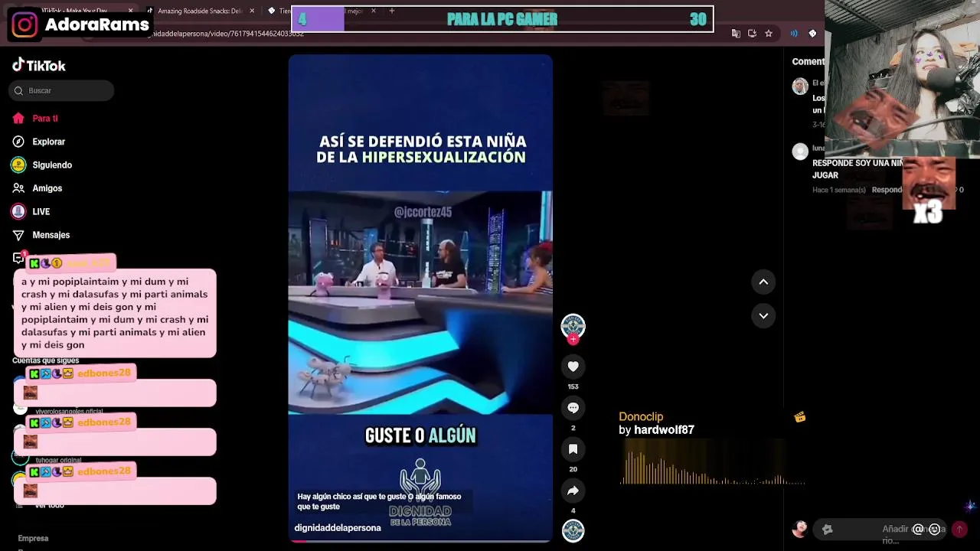Image resolution: width=980 pixels, height=551 pixels.
Task: Open the Explorar section
Action: (x=48, y=142)
